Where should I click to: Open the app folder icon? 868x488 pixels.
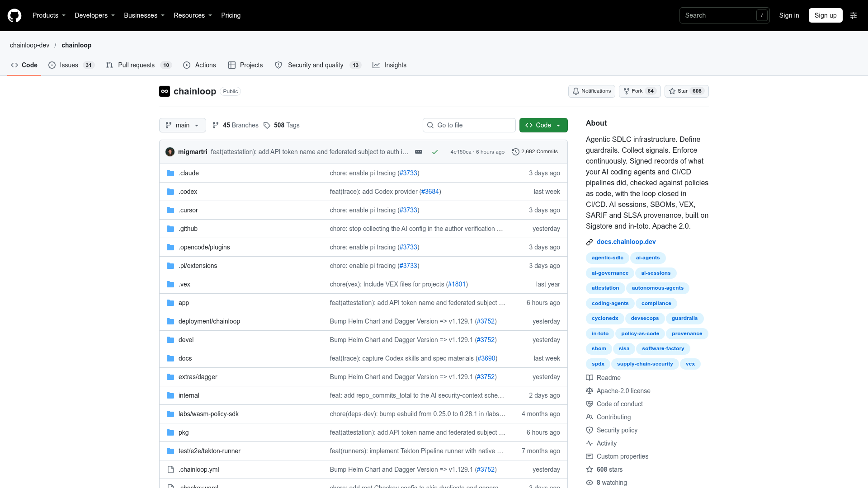pos(170,303)
